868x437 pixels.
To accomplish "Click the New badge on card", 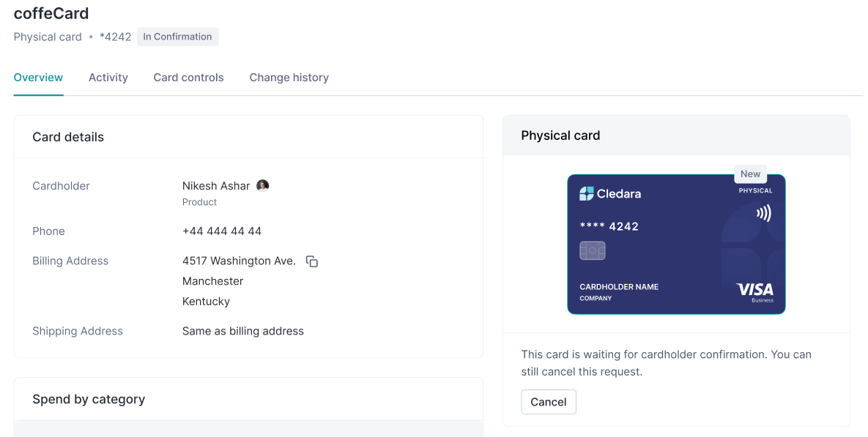I will tap(750, 174).
